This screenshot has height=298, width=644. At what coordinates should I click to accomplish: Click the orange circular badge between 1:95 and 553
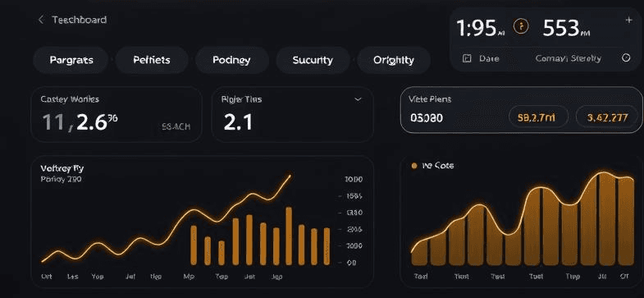pos(521,27)
